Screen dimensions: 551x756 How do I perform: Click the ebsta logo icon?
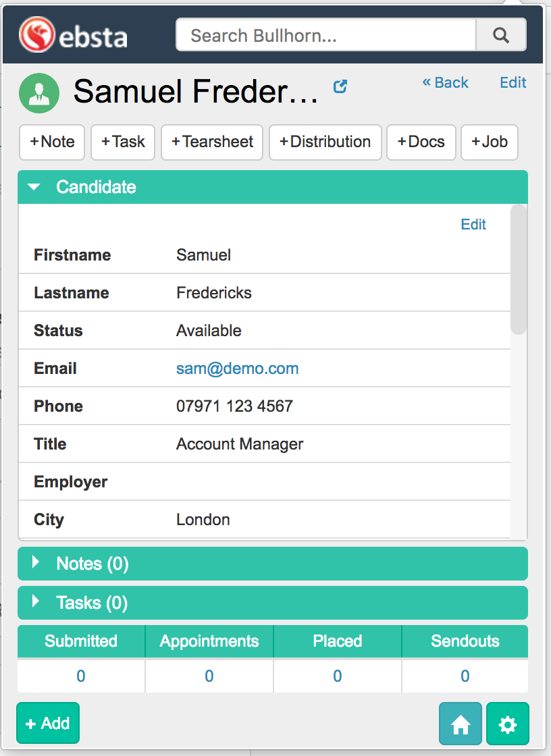[37, 35]
